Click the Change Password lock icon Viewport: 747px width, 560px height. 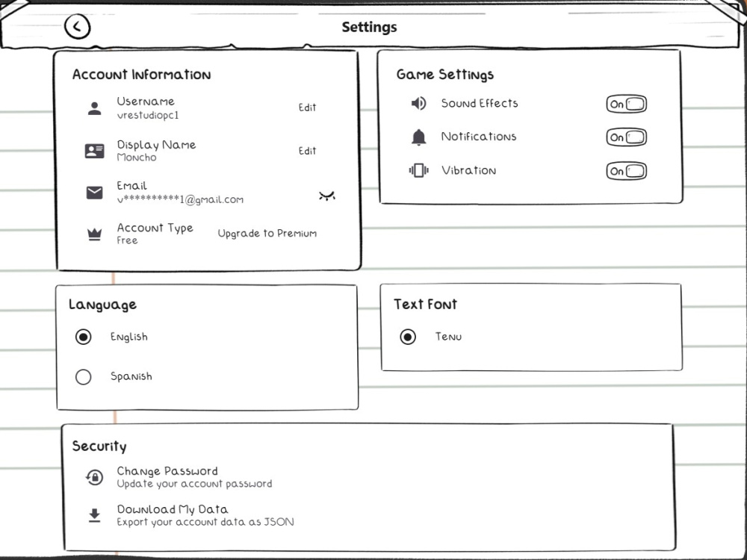[94, 477]
